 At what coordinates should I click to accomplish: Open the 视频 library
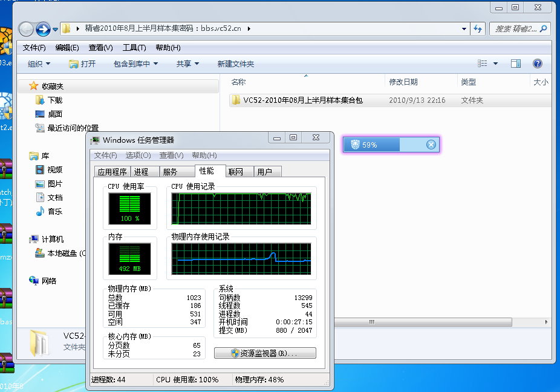click(x=54, y=170)
